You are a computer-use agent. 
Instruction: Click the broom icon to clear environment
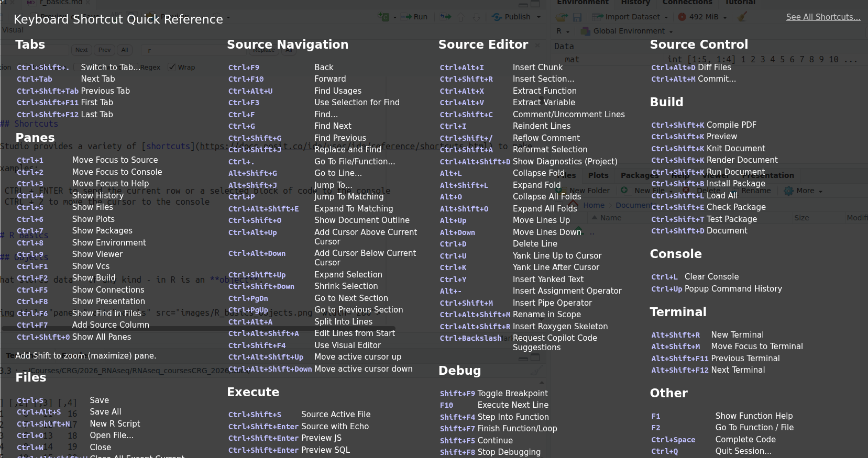click(742, 17)
